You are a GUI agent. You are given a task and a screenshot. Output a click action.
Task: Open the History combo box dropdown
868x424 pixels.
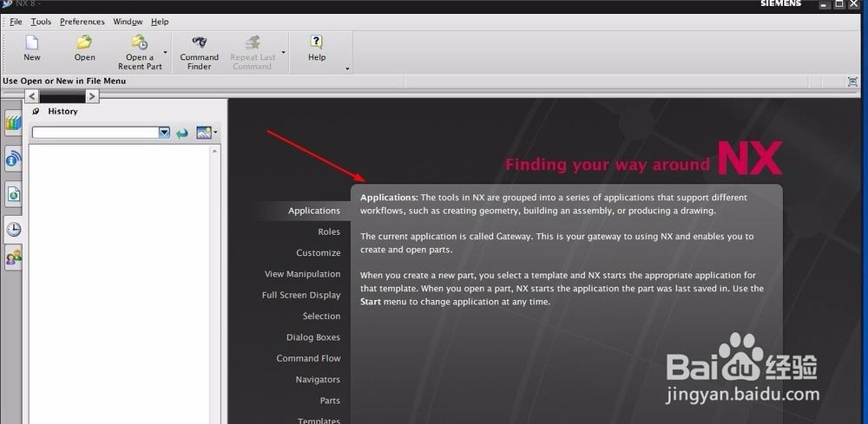[164, 133]
